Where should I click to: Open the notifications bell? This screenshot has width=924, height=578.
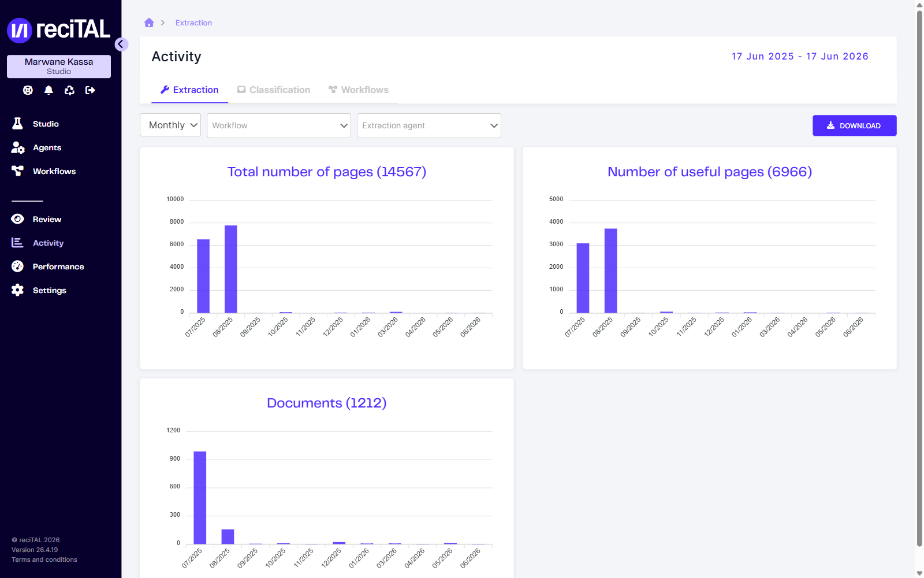[49, 90]
